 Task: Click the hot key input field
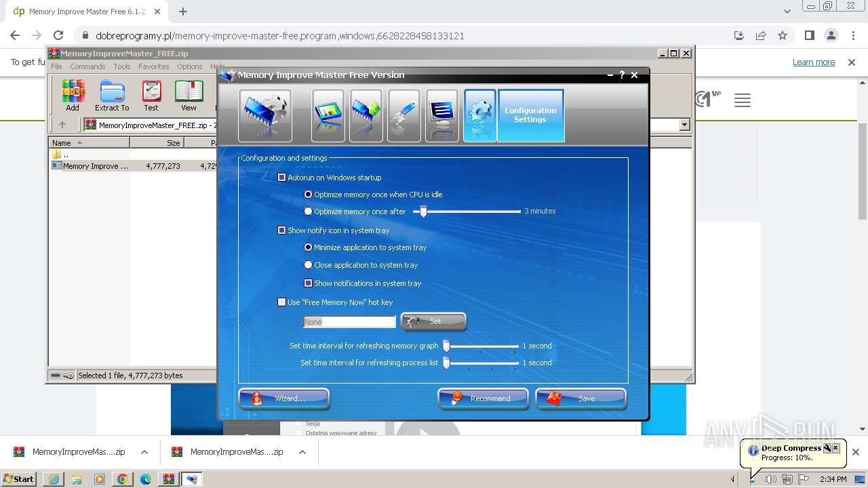pyautogui.click(x=349, y=322)
